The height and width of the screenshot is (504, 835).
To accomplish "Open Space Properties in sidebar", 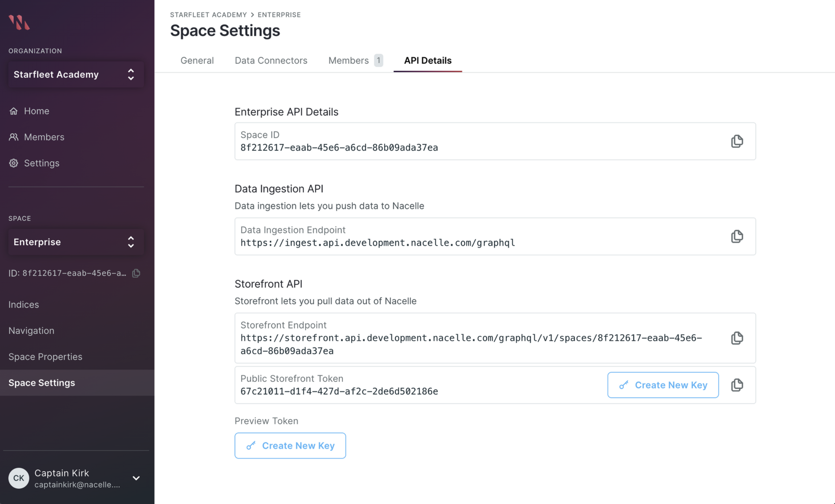I will pyautogui.click(x=45, y=357).
